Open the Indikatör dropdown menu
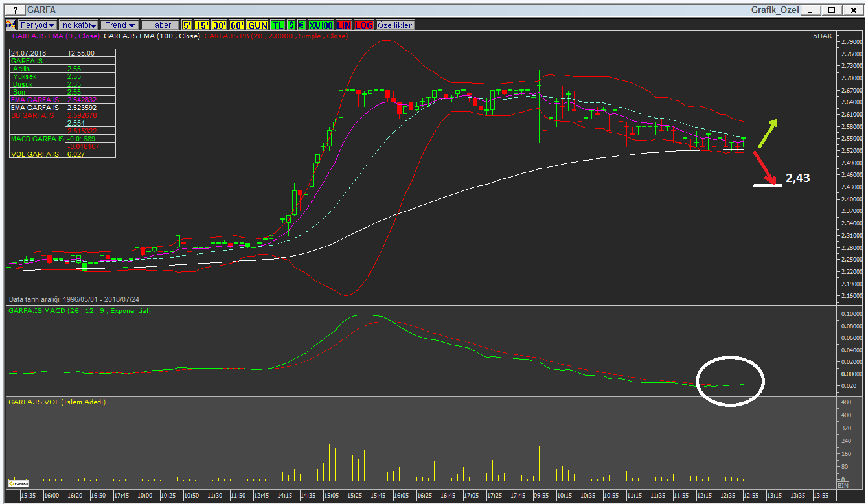This screenshot has height=504, width=866. [x=78, y=25]
